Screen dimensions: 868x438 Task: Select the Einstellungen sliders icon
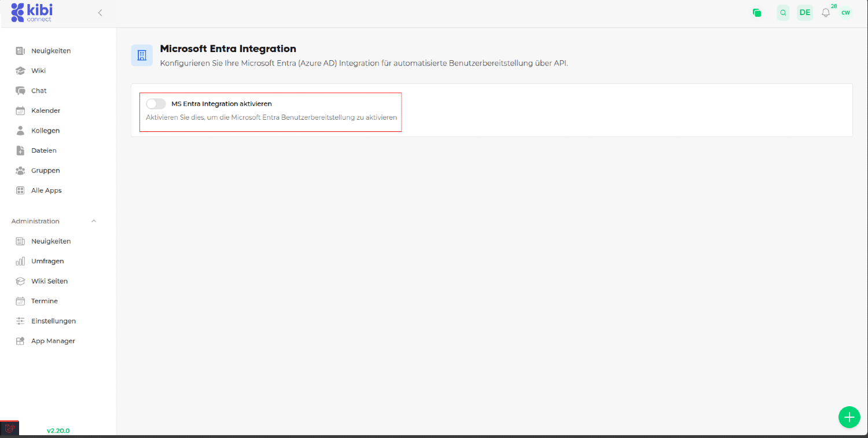[20, 321]
